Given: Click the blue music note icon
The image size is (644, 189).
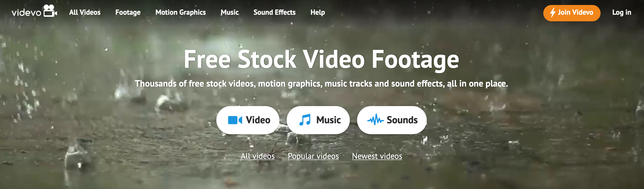Looking at the screenshot, I should (x=305, y=120).
